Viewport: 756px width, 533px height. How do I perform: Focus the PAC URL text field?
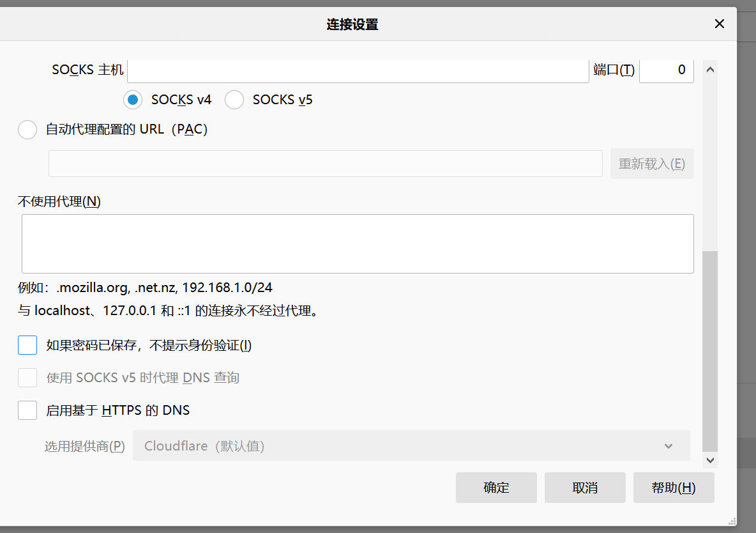click(x=325, y=164)
